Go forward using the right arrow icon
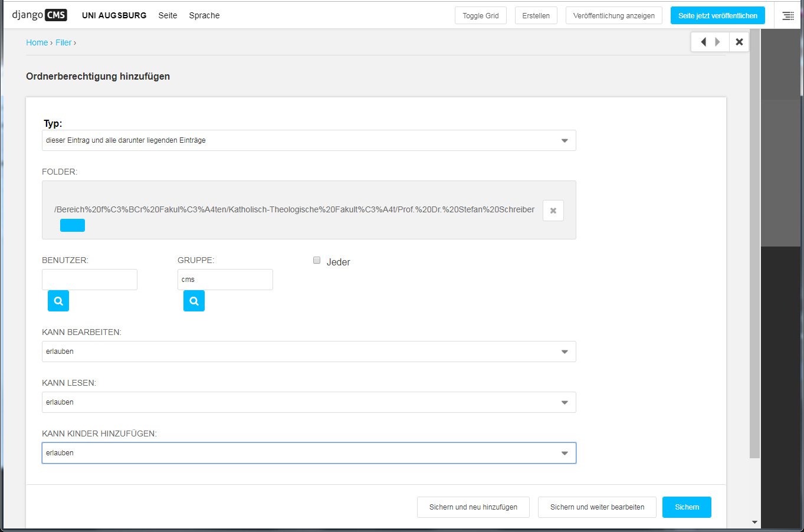 coord(718,42)
